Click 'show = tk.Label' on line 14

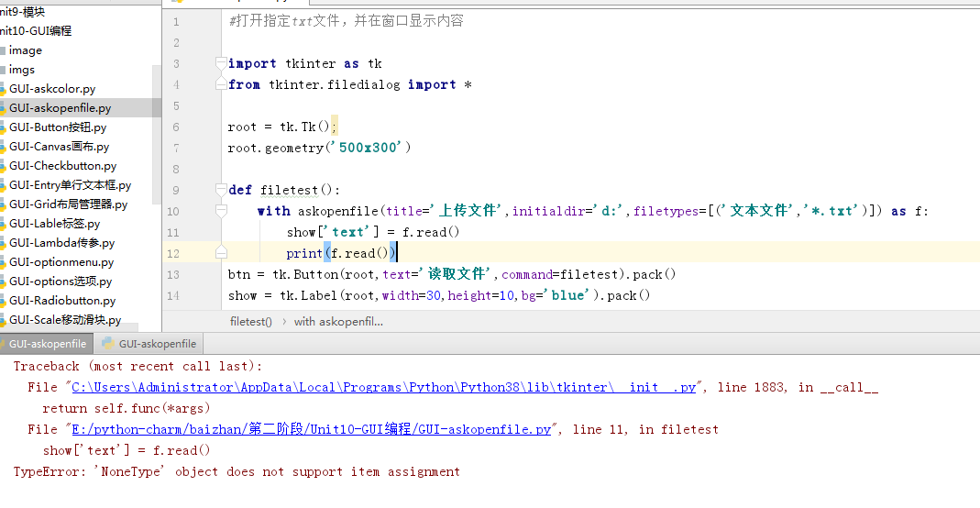(x=281, y=295)
